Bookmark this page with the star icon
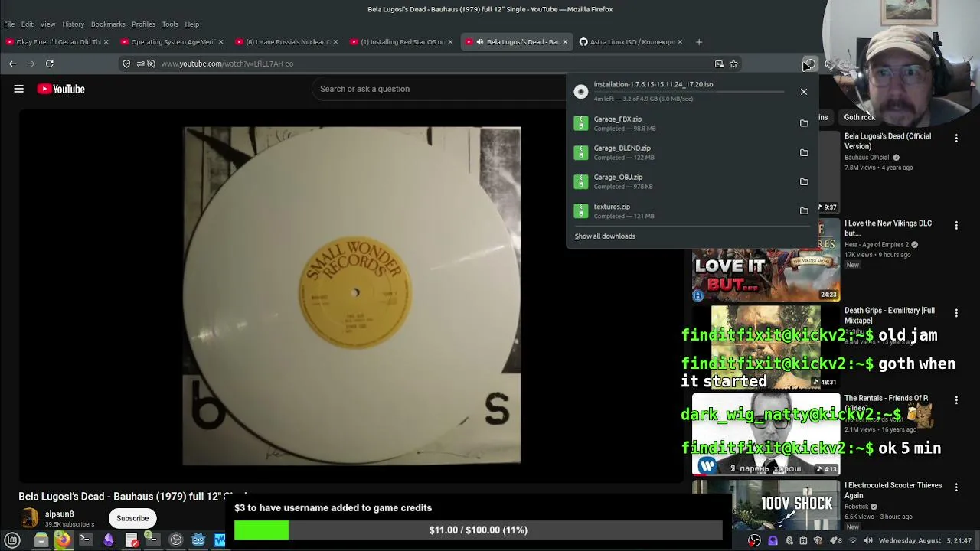980x551 pixels. [733, 64]
